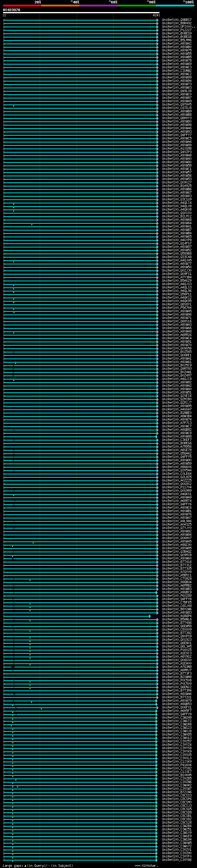Open hit UniRef100_Q2VEI6
The width and height of the screenshot is (197, 868).
[176, 396]
